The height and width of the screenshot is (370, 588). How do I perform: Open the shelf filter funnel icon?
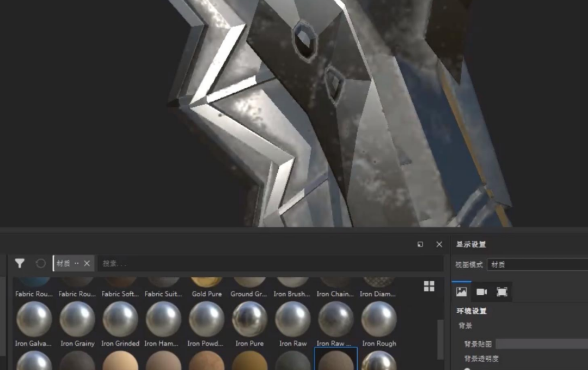click(x=20, y=264)
